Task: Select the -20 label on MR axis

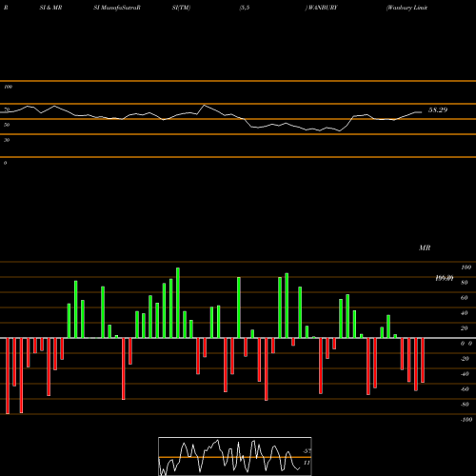Action: pyautogui.click(x=465, y=359)
